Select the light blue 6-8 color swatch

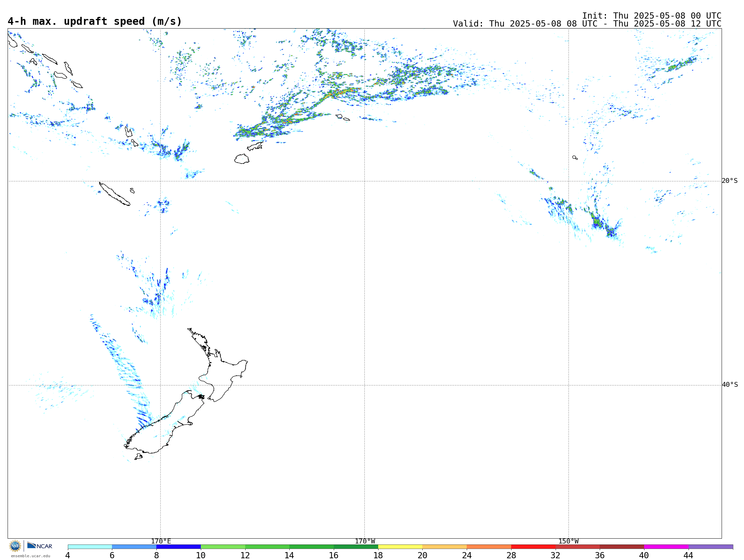(x=134, y=547)
